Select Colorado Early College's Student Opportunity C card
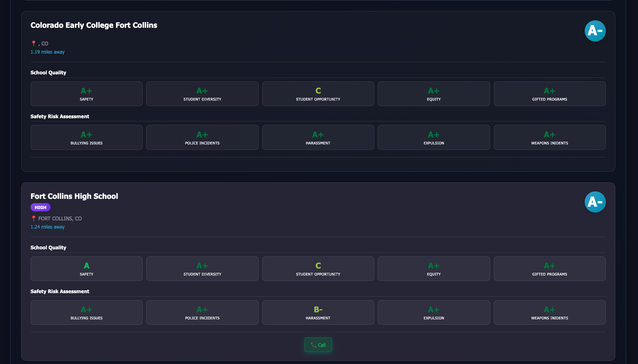Image resolution: width=638 pixels, height=364 pixels. [318, 94]
